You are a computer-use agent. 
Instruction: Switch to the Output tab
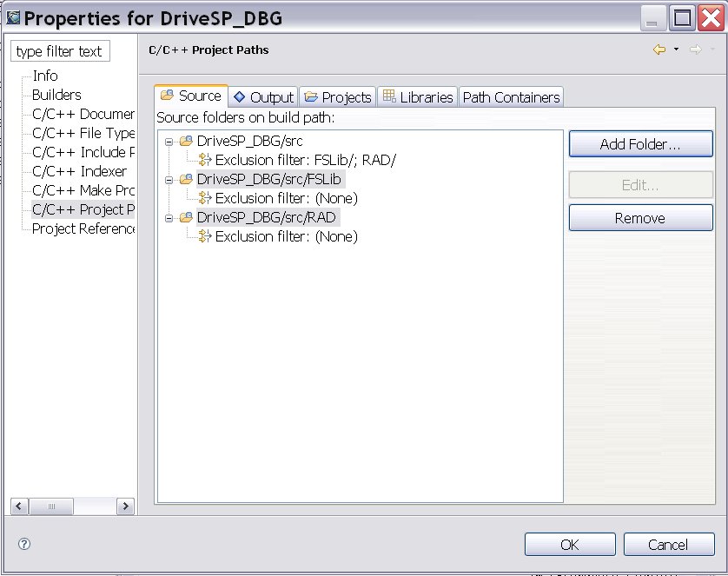coord(264,97)
